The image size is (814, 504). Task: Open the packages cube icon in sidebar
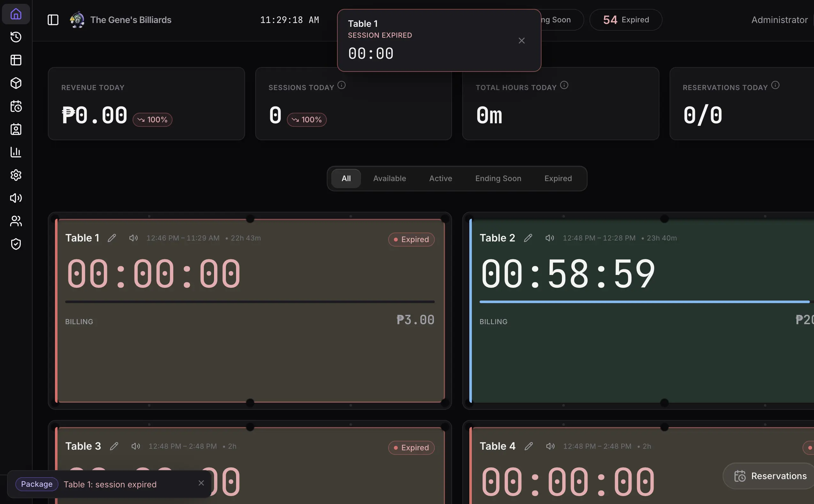(x=16, y=83)
